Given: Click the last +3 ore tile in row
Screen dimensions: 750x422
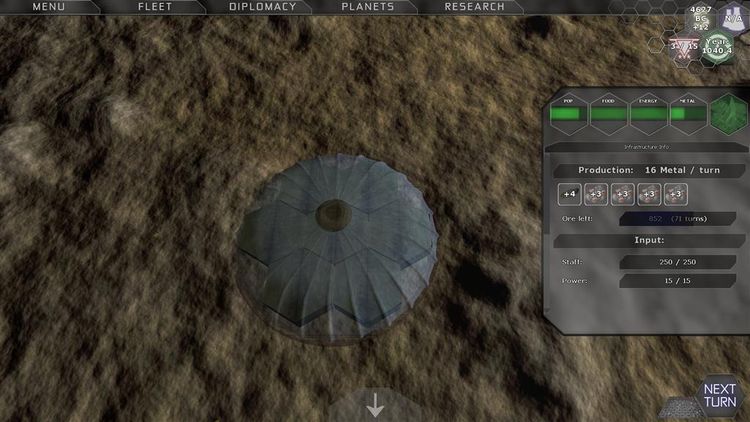Looking at the screenshot, I should [x=675, y=194].
